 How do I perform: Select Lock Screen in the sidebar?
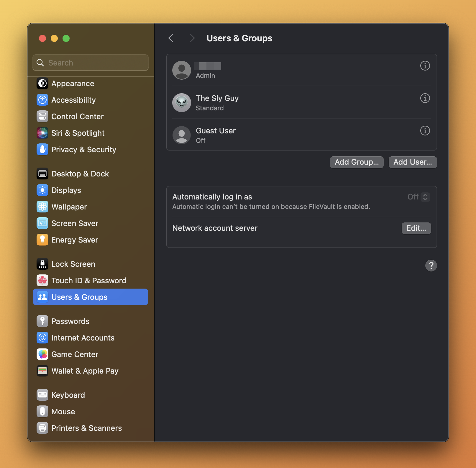coord(73,264)
